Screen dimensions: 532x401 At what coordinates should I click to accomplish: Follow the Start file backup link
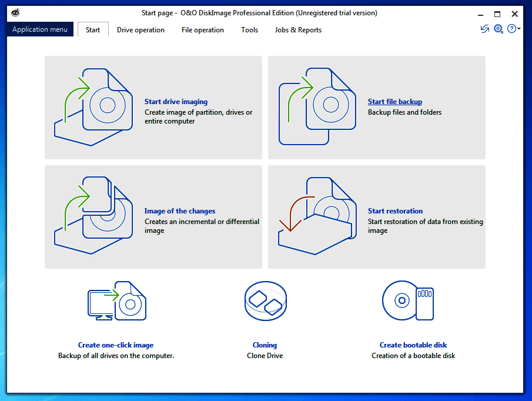[394, 101]
